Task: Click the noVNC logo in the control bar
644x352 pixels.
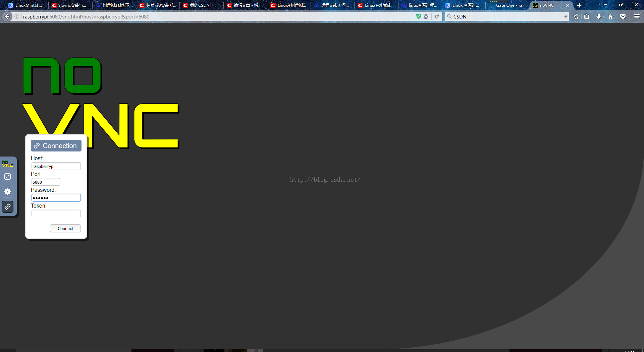Action: pyautogui.click(x=7, y=164)
